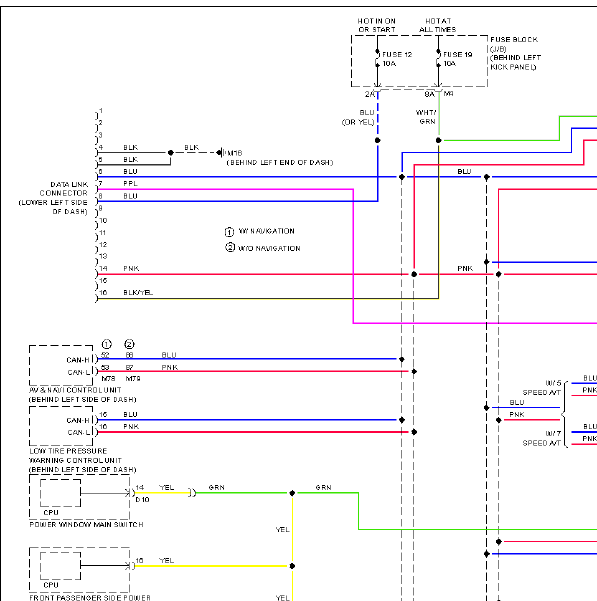Click the 'HOT AT ALL TIMES' label
The image size is (597, 601).
(x=438, y=25)
